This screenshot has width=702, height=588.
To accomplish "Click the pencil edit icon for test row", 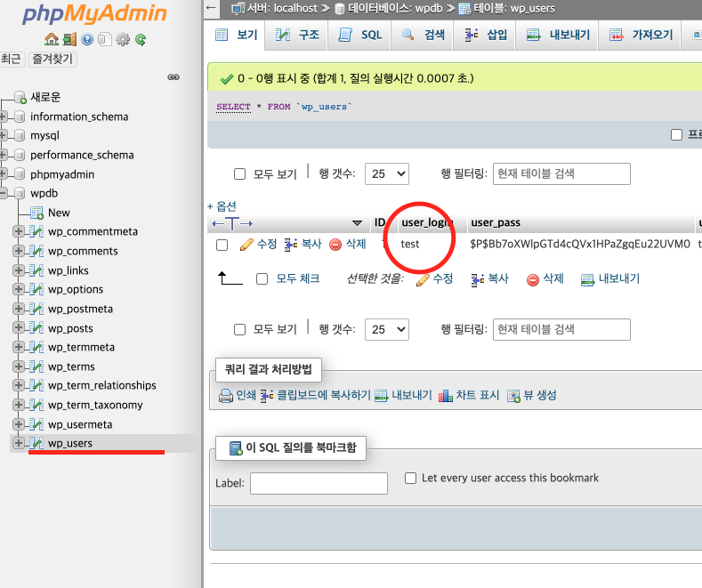I will pyautogui.click(x=246, y=245).
